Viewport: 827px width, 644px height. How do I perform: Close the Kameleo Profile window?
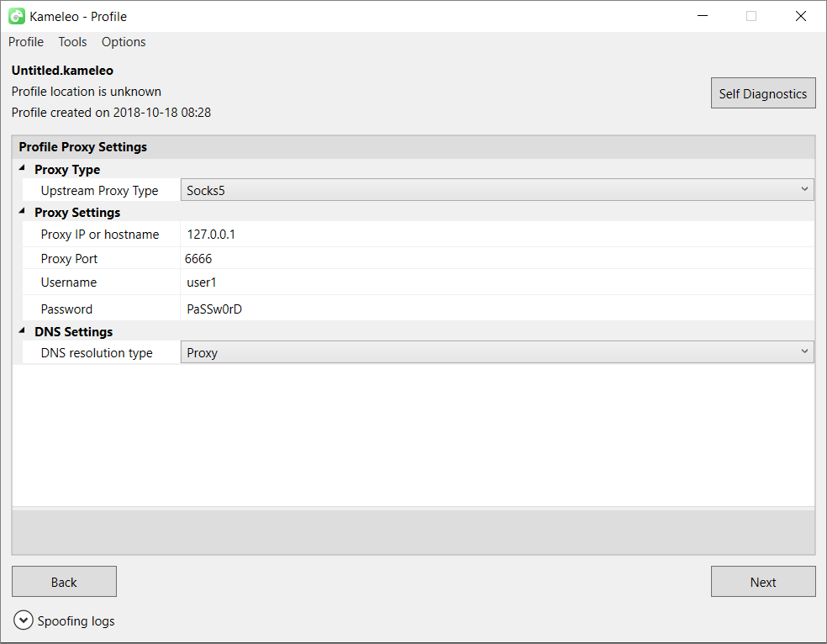801,16
